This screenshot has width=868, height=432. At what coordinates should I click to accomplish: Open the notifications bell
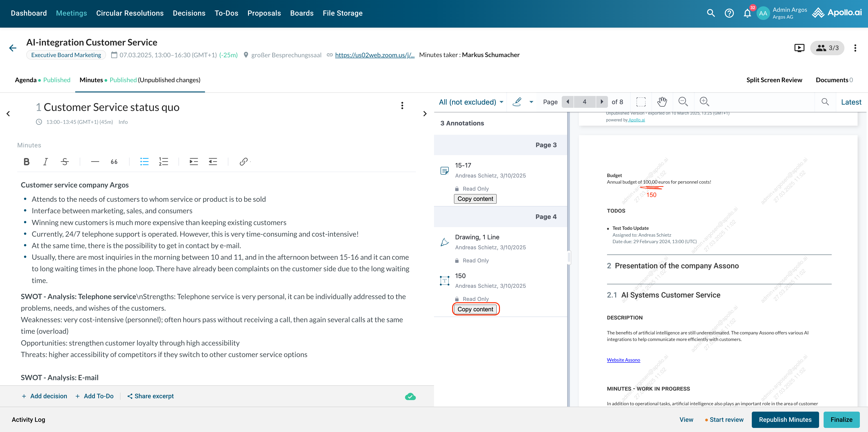click(x=747, y=13)
